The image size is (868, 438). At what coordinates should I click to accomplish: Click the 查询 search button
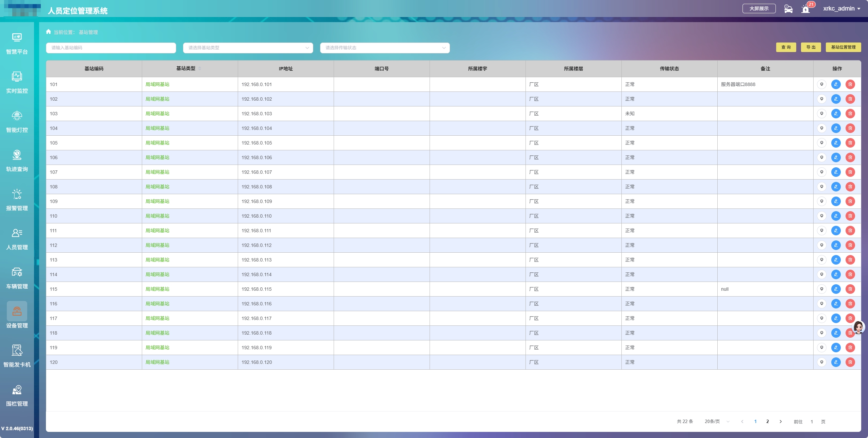(786, 47)
